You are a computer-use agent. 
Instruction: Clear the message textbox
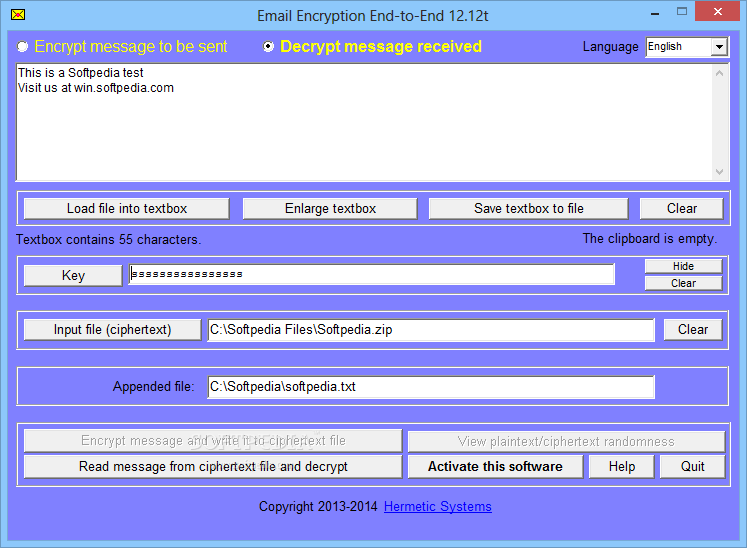coord(682,209)
